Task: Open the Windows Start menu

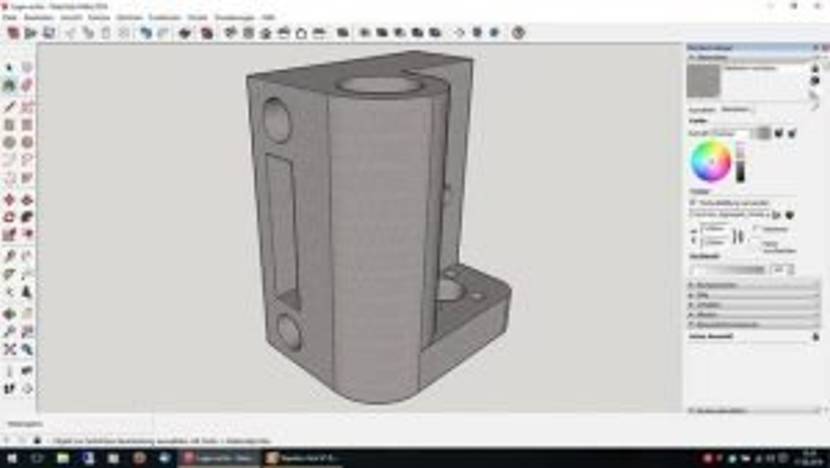Action: pyautogui.click(x=11, y=458)
